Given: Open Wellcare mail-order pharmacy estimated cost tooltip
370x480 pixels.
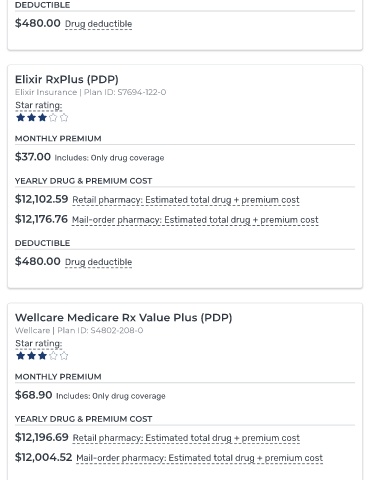Looking at the screenshot, I should tap(199, 458).
